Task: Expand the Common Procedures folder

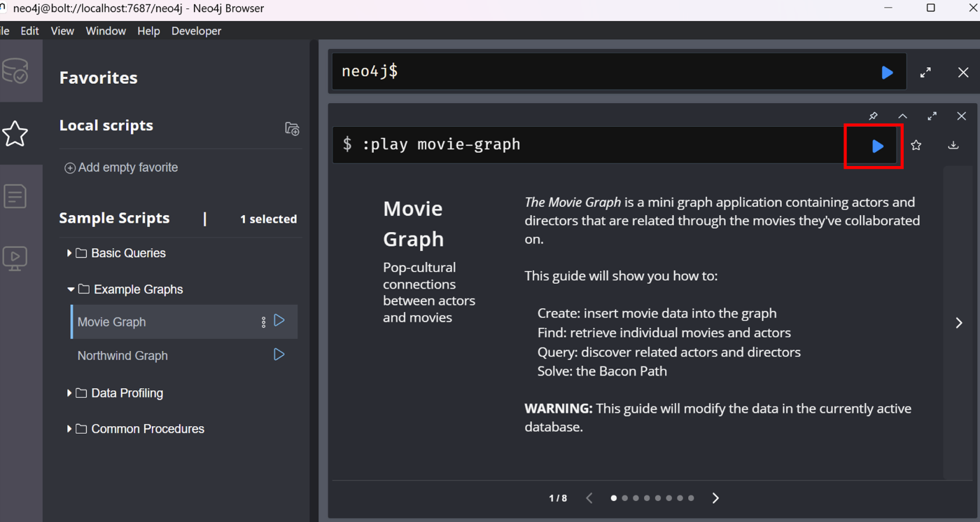Action: point(69,429)
